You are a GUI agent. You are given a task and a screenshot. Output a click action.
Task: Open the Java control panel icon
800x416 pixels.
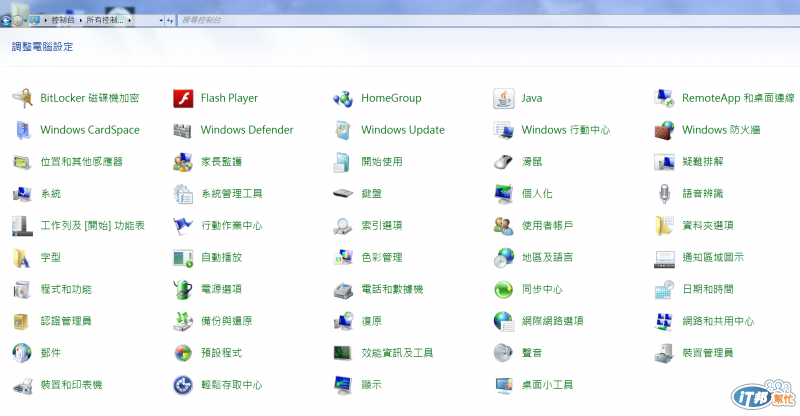tap(504, 98)
